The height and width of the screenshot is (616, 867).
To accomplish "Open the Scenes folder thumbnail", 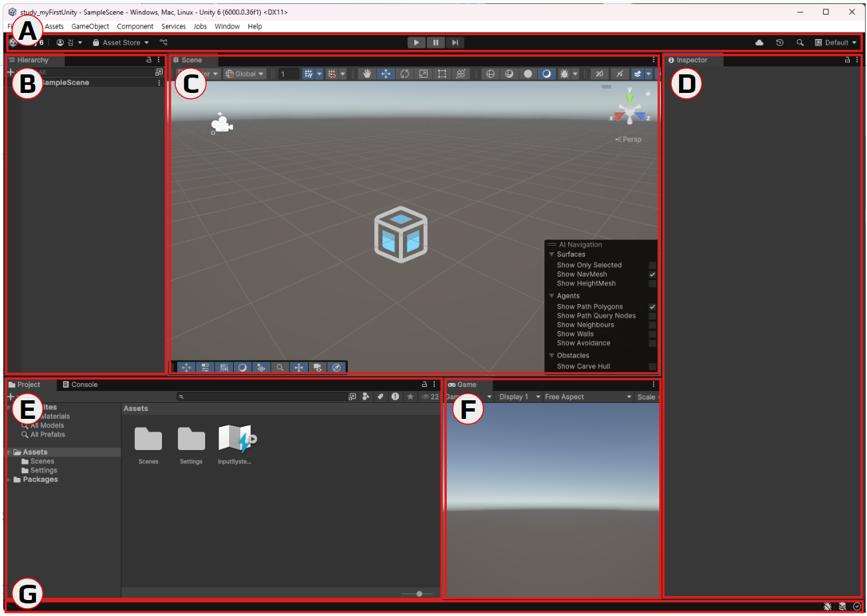I will pos(148,439).
